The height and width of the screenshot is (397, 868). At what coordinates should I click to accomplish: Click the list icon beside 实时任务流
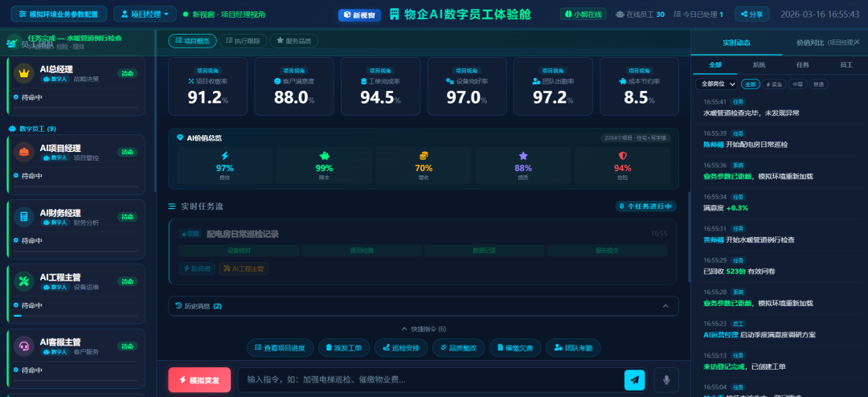coord(172,207)
